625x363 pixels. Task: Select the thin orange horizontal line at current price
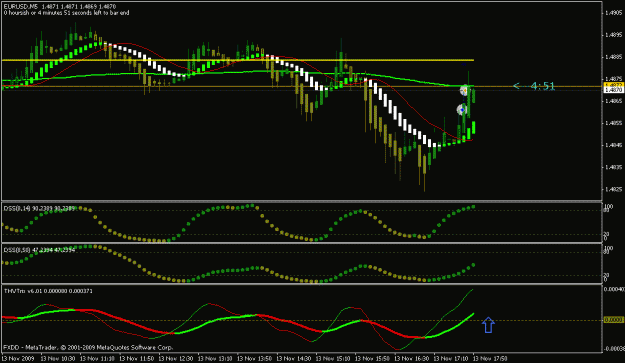[302, 86]
